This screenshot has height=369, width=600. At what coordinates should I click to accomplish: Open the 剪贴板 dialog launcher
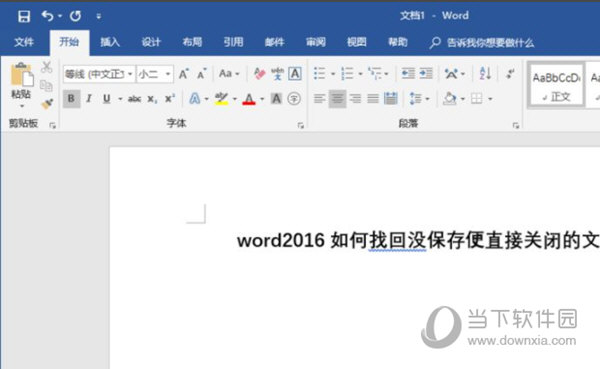pos(52,126)
